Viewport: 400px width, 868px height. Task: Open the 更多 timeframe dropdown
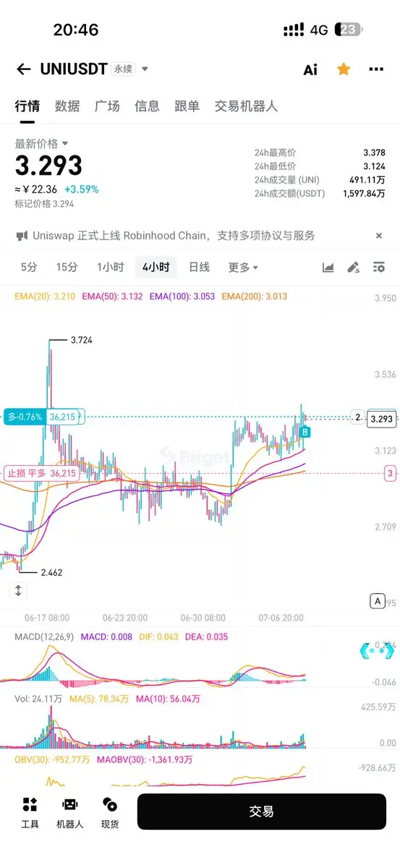pyautogui.click(x=243, y=267)
